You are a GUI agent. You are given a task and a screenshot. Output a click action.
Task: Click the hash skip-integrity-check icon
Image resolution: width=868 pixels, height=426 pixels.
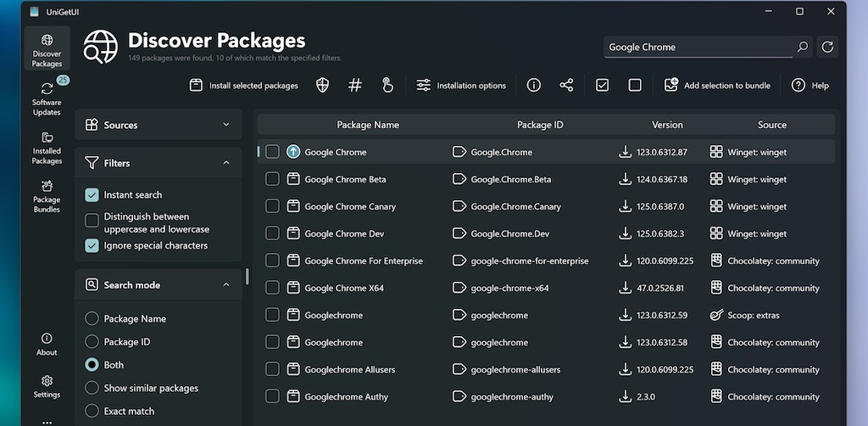pyautogui.click(x=355, y=86)
